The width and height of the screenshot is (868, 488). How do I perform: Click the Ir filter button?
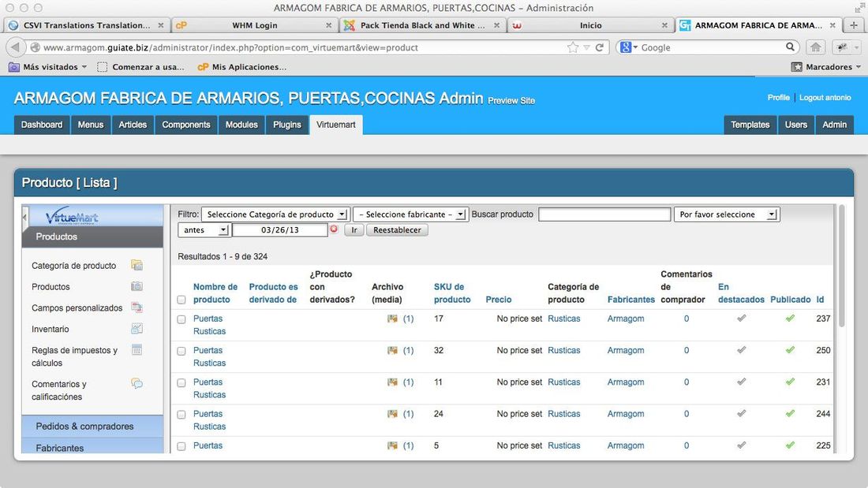354,229
